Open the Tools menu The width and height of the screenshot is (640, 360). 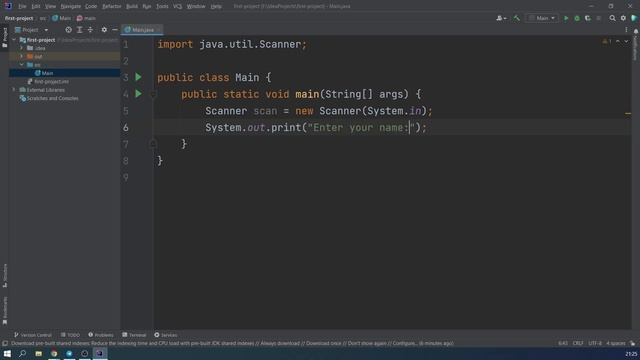[x=162, y=6]
